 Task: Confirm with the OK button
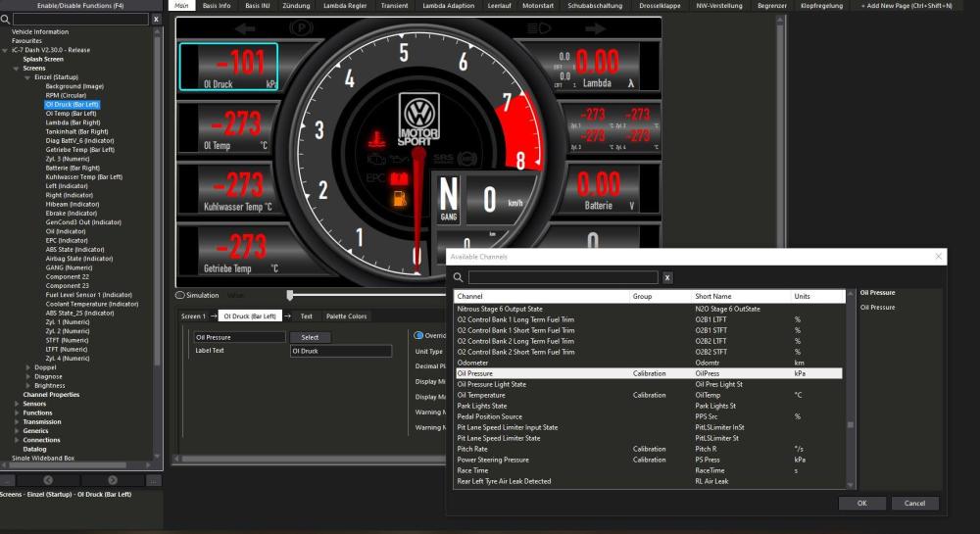(x=861, y=504)
